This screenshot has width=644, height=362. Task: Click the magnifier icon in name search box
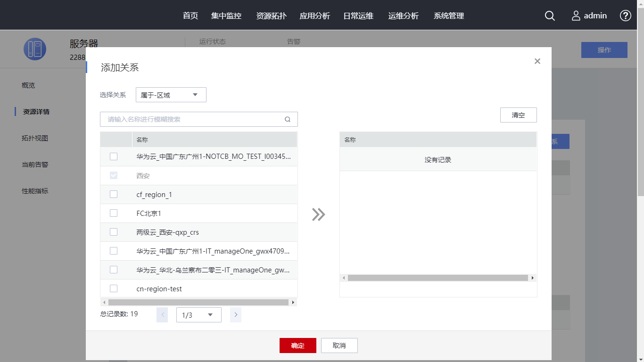point(288,119)
